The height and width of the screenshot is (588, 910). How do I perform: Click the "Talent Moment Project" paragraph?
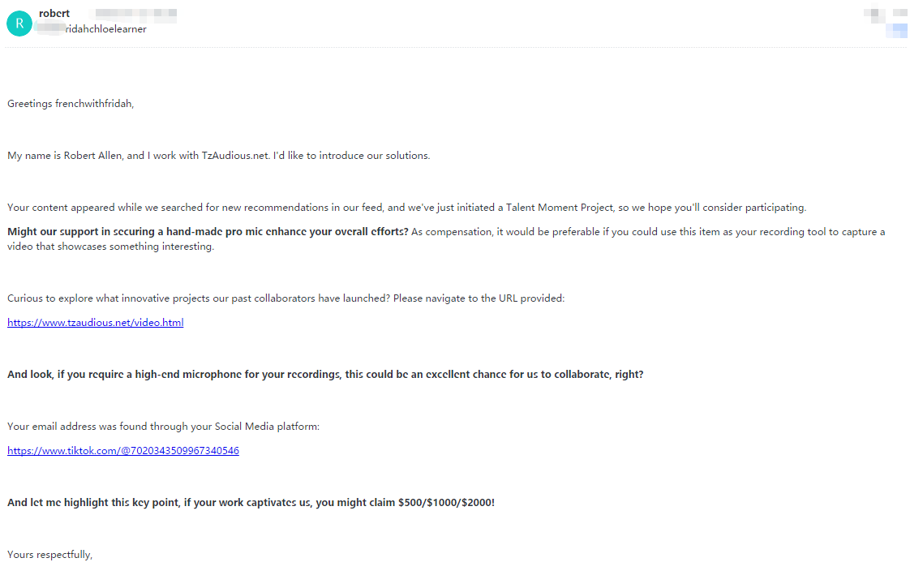406,208
